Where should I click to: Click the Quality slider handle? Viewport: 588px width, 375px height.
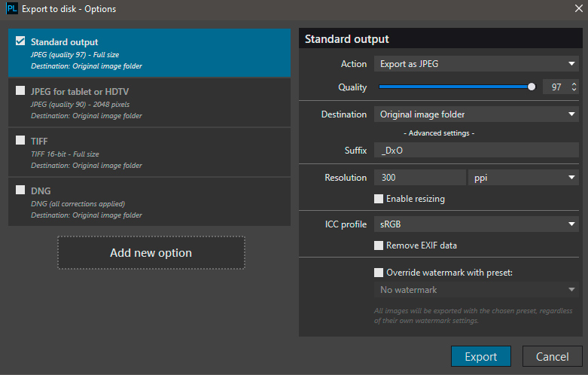[x=532, y=87]
